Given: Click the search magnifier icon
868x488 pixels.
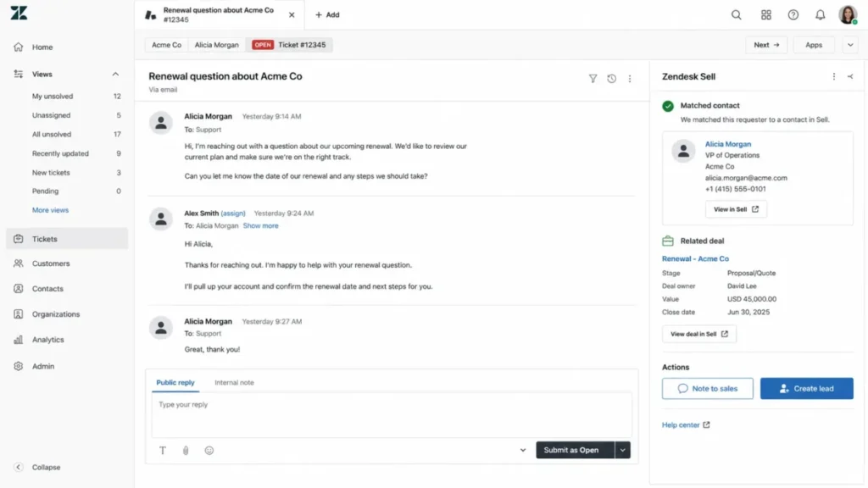Looking at the screenshot, I should (x=737, y=15).
